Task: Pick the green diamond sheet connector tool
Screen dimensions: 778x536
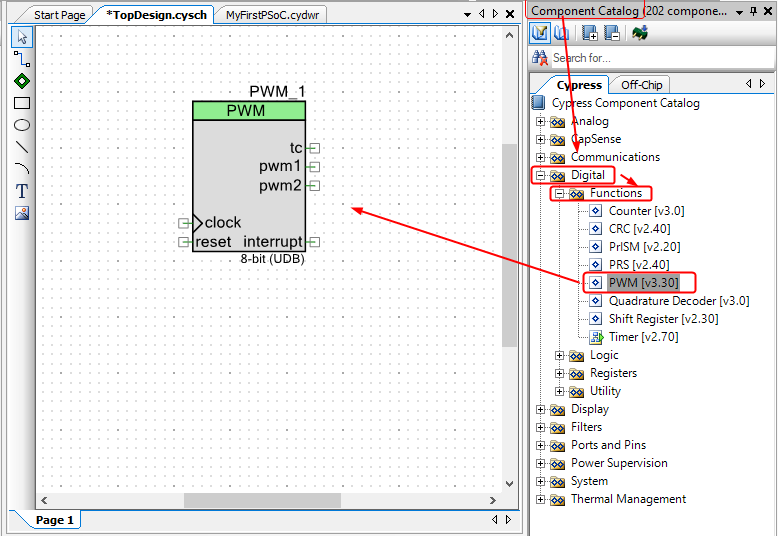Action: 22,81
